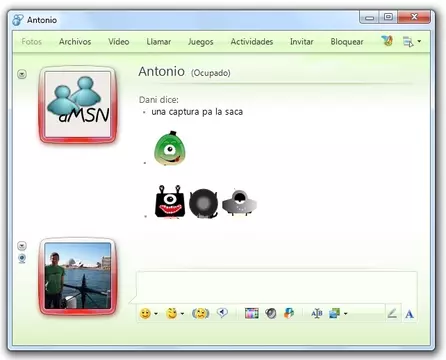Open the wink animations icon
Screen dimensions: 446x360
(x=171, y=313)
